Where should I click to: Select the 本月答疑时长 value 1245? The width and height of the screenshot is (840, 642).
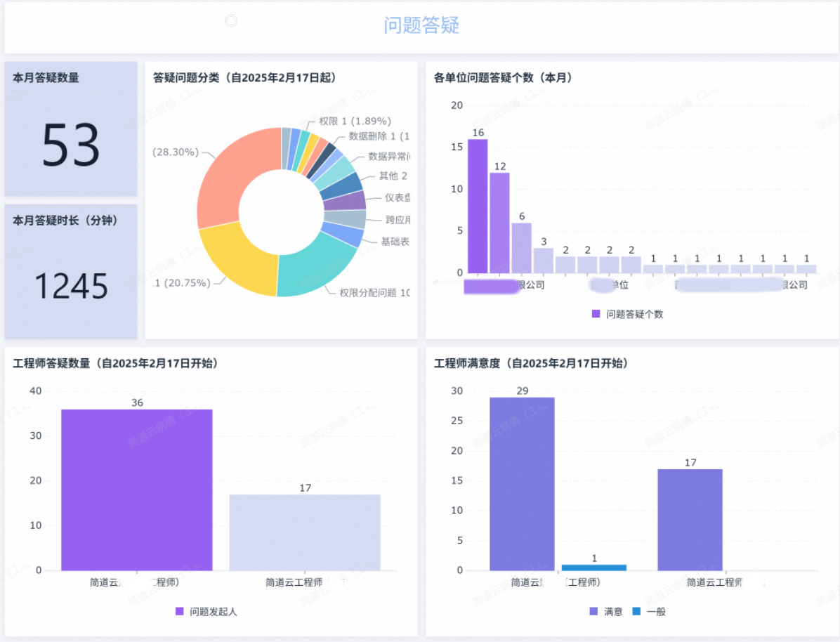click(x=71, y=286)
